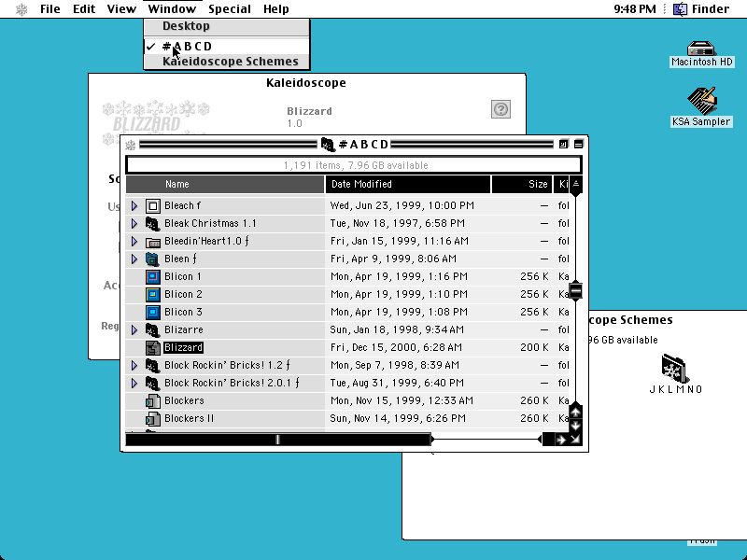Click the window zoom box of # A B C D
The image size is (747, 560).
point(564,144)
